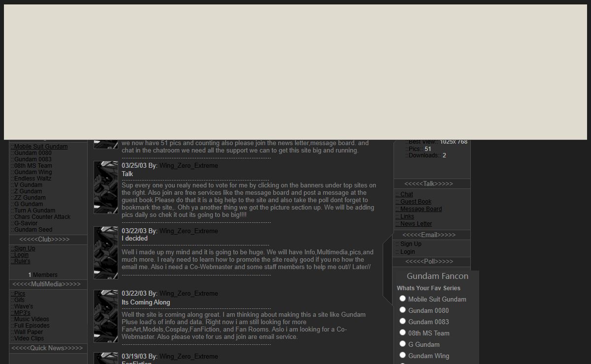Click the Pics 51 statistic
The width and height of the screenshot is (591, 364).
(418, 149)
